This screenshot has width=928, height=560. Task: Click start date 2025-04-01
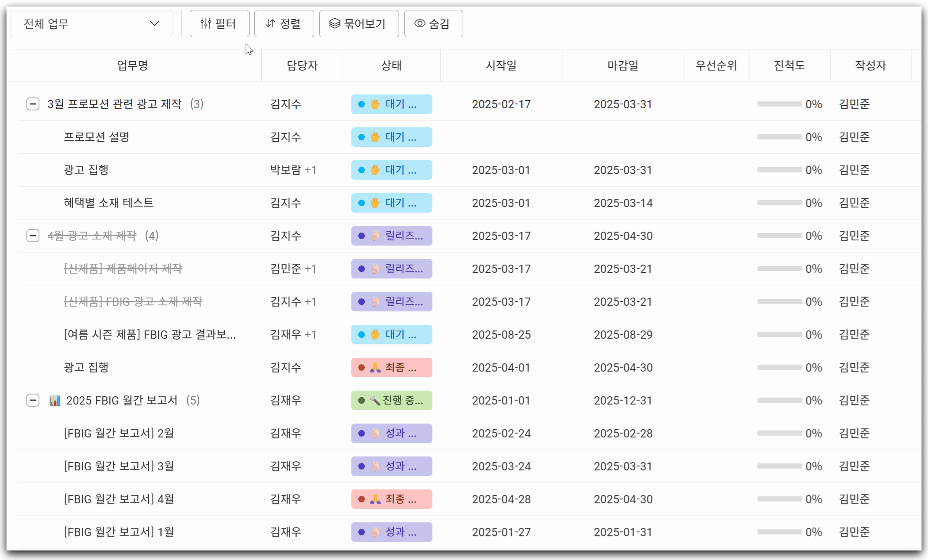501,367
